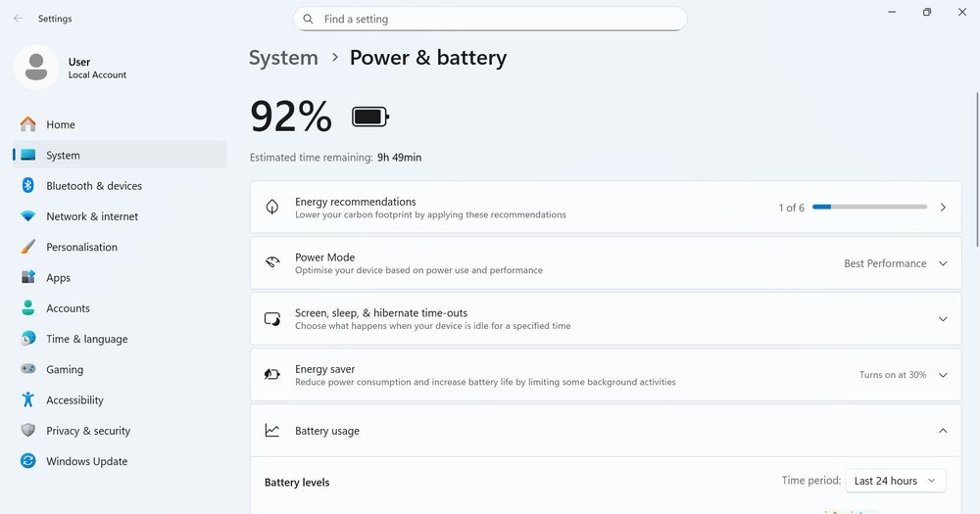Select Accounts in the sidebar
Screen dimensions: 980x514
pos(68,308)
